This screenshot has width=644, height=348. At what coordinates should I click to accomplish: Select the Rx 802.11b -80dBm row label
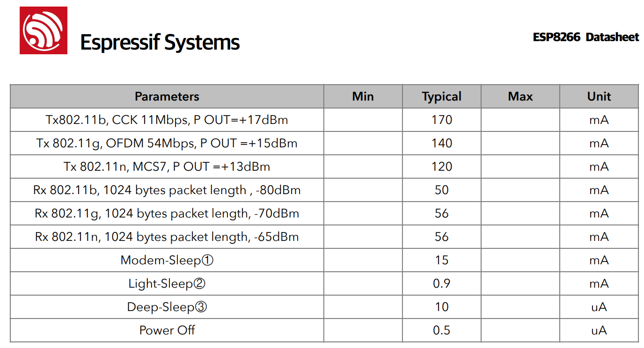(167, 190)
